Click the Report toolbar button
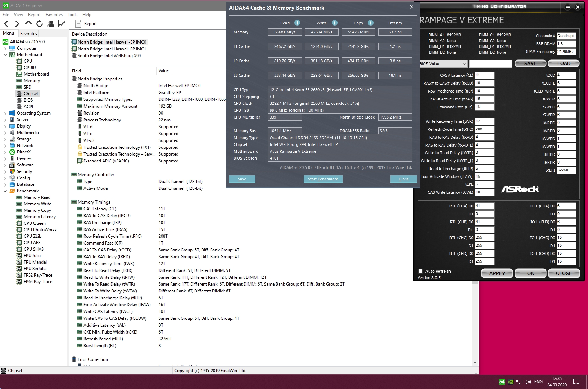 pos(86,24)
